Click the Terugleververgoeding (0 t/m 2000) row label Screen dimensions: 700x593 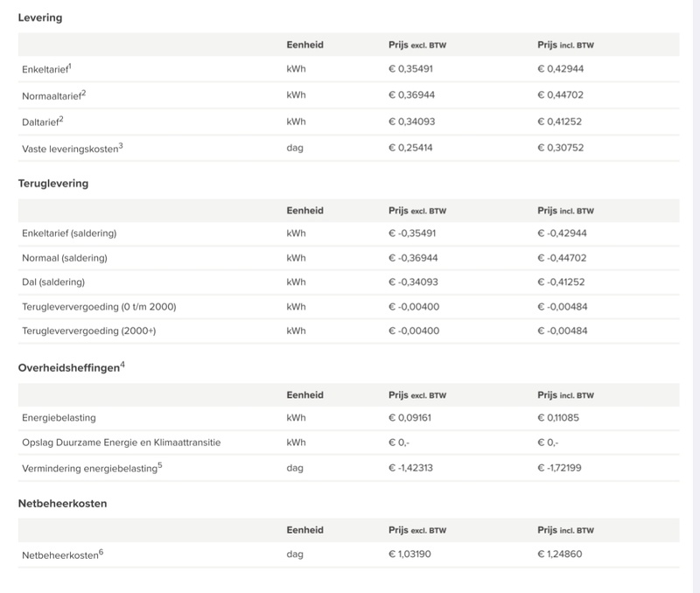point(99,307)
